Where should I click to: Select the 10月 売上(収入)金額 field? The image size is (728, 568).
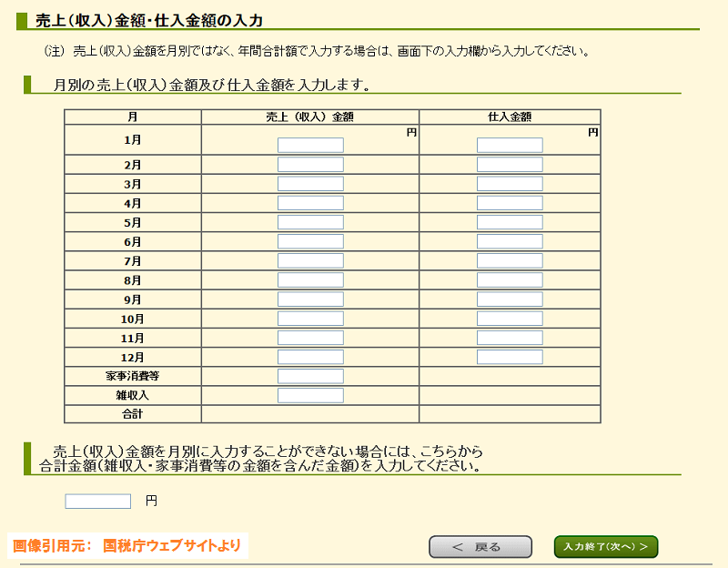pos(310,319)
